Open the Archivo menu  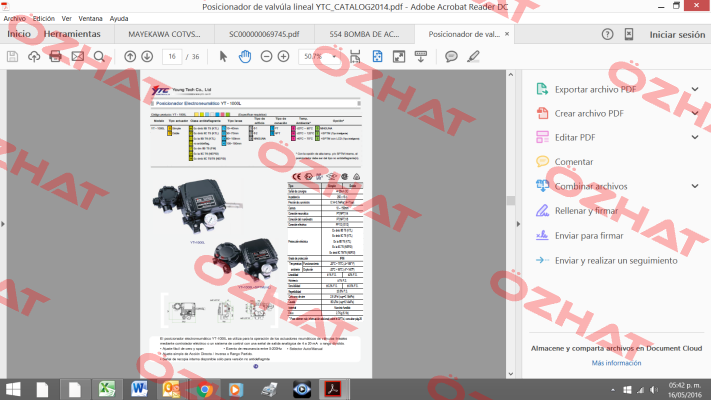point(15,19)
